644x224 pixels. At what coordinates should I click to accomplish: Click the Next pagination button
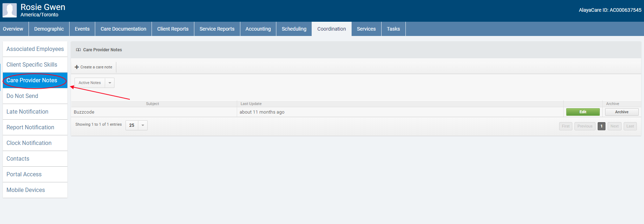pyautogui.click(x=614, y=126)
